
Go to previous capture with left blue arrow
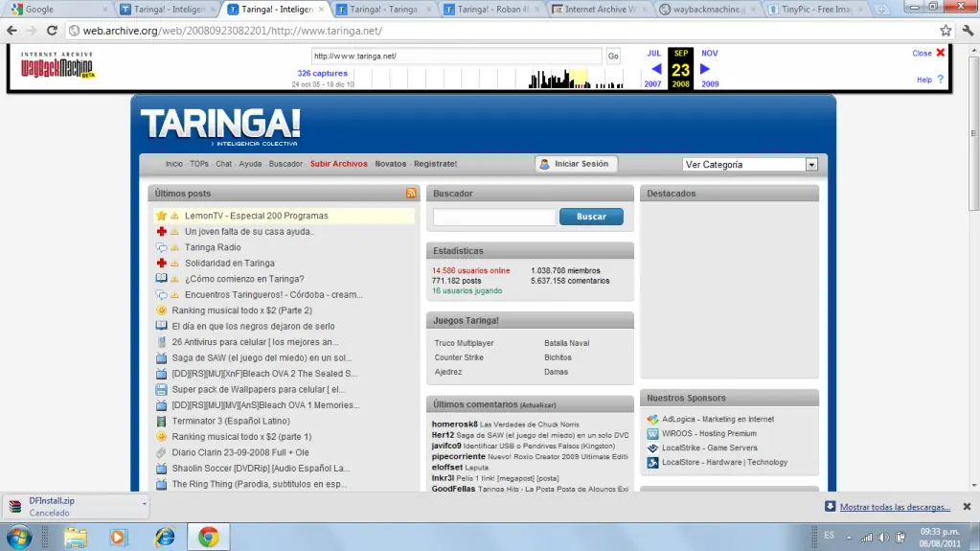tap(655, 69)
